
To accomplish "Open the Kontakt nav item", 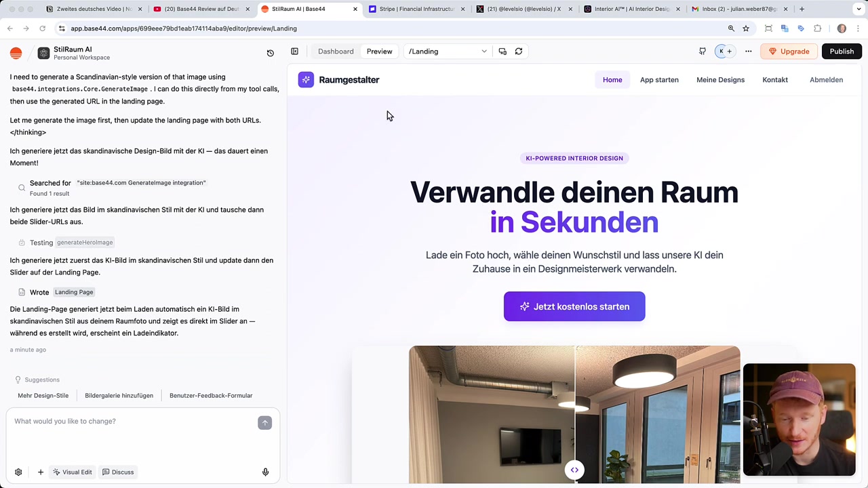I will [775, 80].
